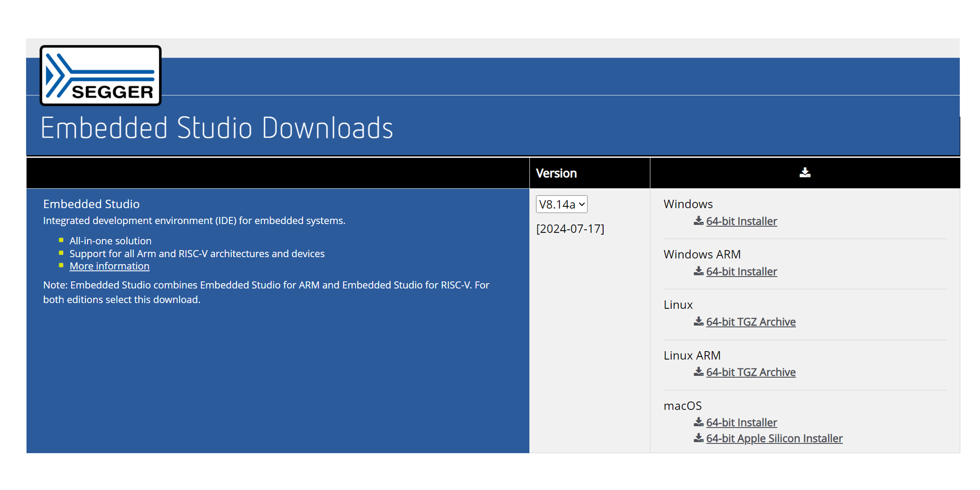Download the Linux ARM 64-bit TGZ Archive
980x490 pixels.
[750, 372]
